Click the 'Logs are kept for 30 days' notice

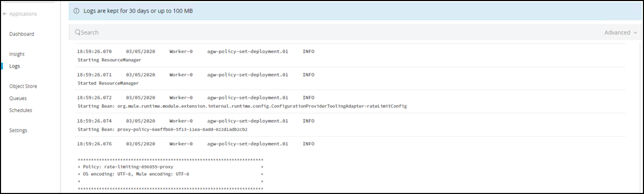[x=138, y=11]
